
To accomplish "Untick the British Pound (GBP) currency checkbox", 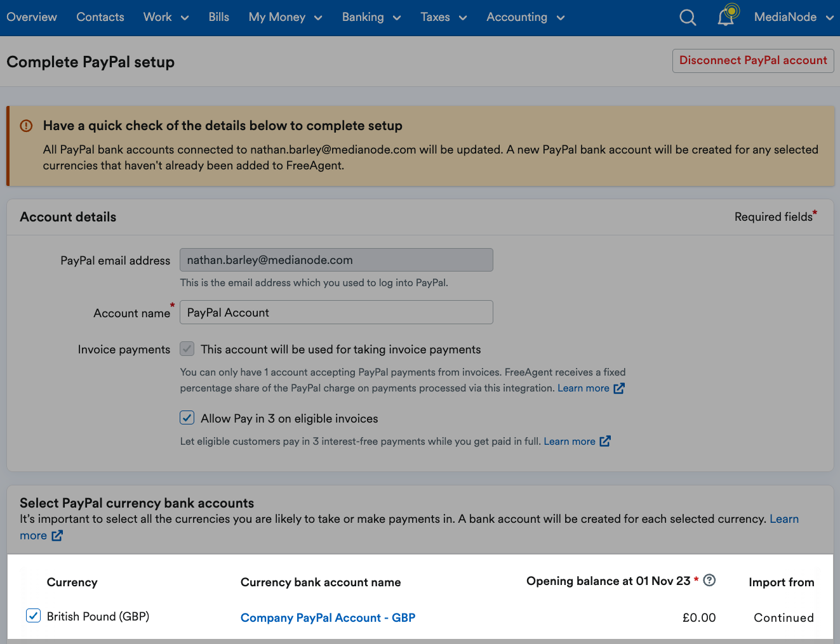I will [33, 615].
